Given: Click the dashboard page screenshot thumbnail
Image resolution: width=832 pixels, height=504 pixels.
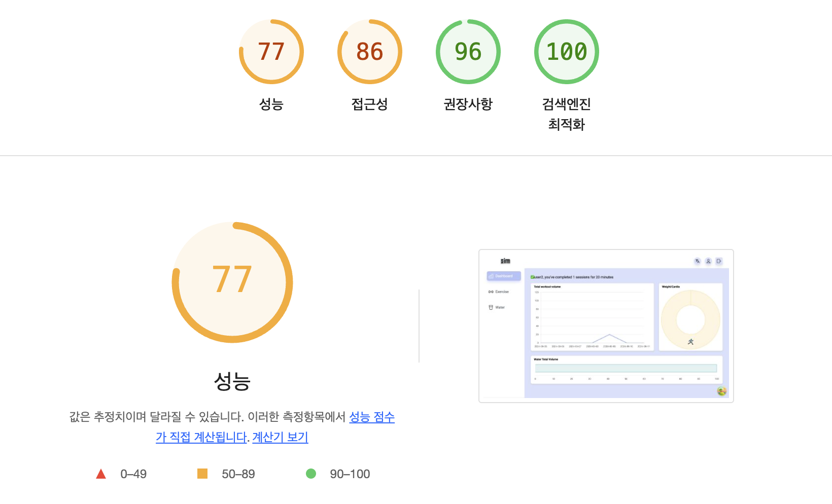Looking at the screenshot, I should 606,326.
